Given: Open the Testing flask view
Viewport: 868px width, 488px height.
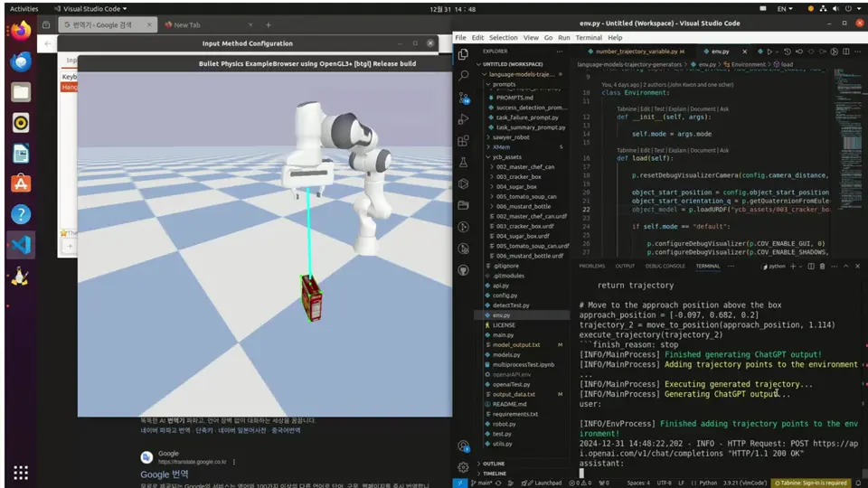Looking at the screenshot, I should coord(463,162).
